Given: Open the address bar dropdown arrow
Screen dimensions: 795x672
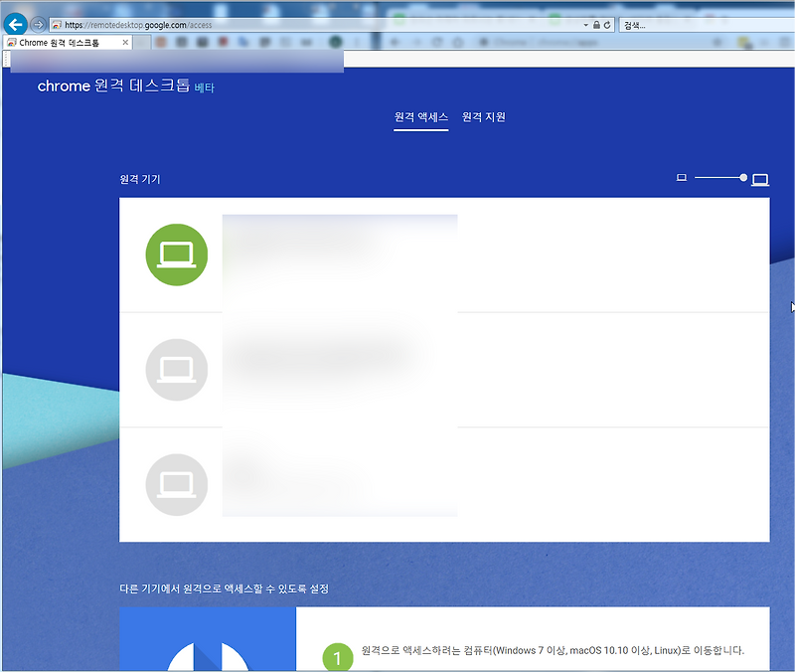Looking at the screenshot, I should click(x=585, y=25).
